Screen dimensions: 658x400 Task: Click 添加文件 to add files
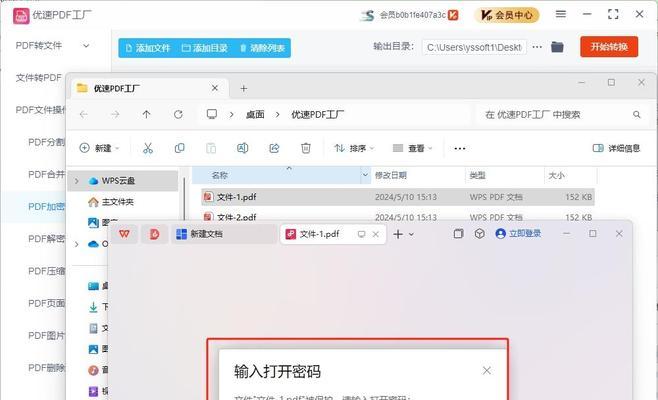click(x=148, y=48)
